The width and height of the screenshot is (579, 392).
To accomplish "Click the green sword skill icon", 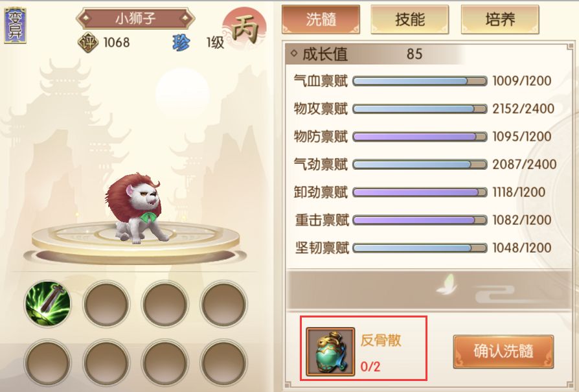I will pos(48,303).
